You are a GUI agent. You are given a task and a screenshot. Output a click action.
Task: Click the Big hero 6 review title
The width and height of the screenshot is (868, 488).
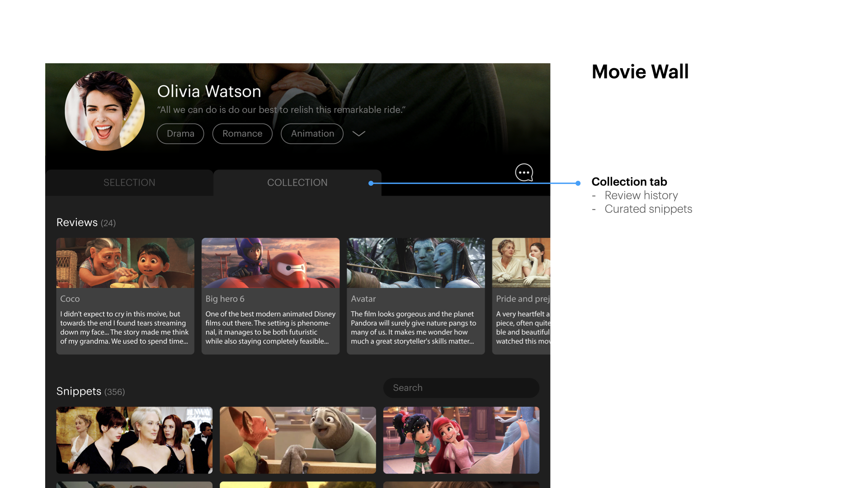[x=225, y=299]
